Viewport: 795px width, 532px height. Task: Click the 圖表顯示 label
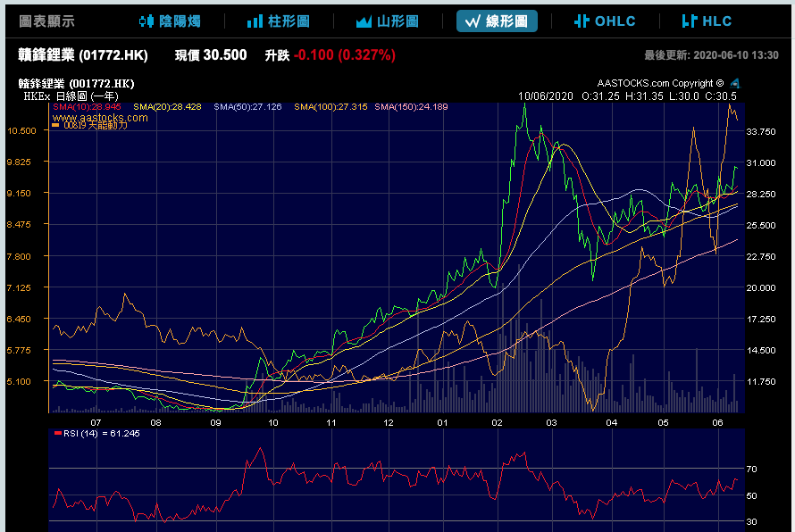(x=46, y=21)
